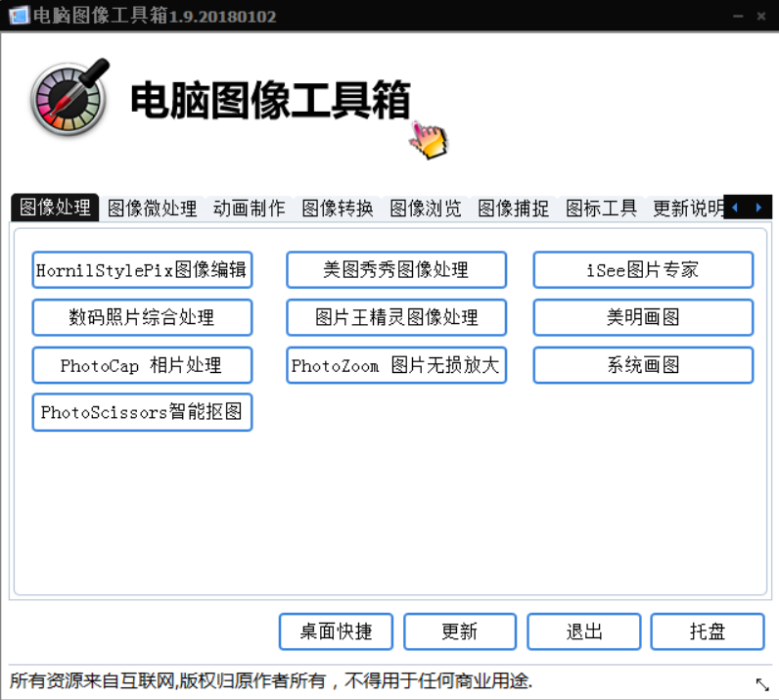Click the 退出 button

click(583, 631)
